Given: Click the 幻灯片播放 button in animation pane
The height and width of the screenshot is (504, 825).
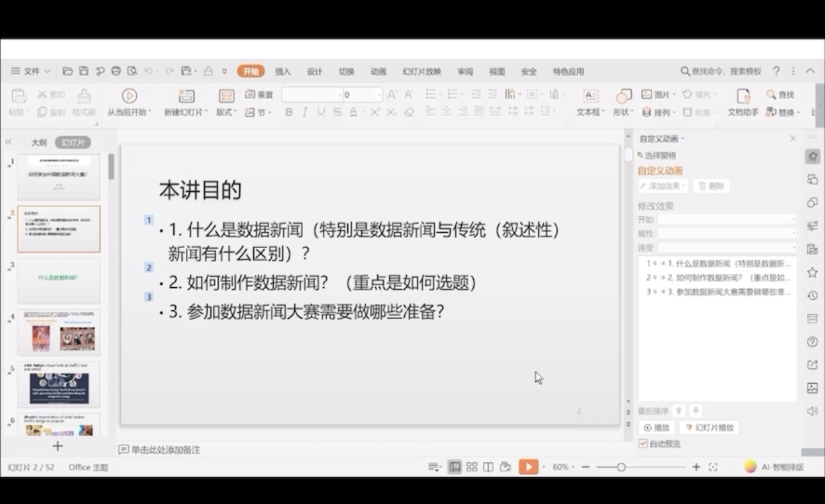Looking at the screenshot, I should pos(709,427).
